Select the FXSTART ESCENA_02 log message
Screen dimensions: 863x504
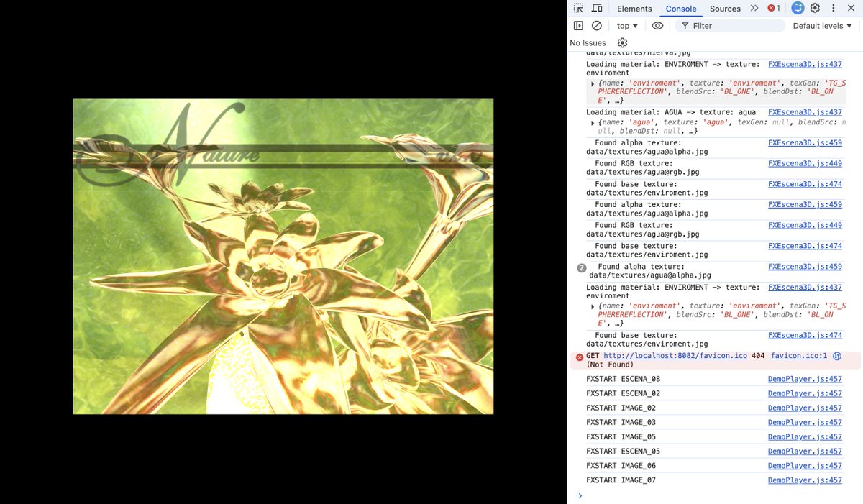623,393
